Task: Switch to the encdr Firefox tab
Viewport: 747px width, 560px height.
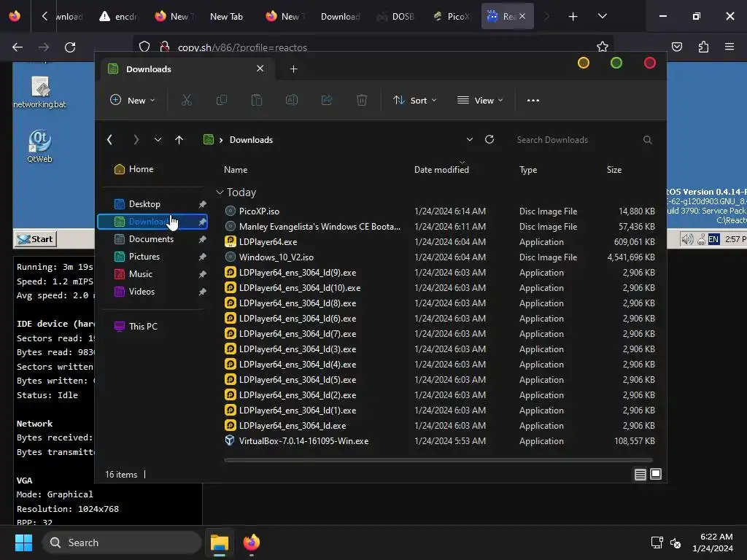Action: pos(118,17)
